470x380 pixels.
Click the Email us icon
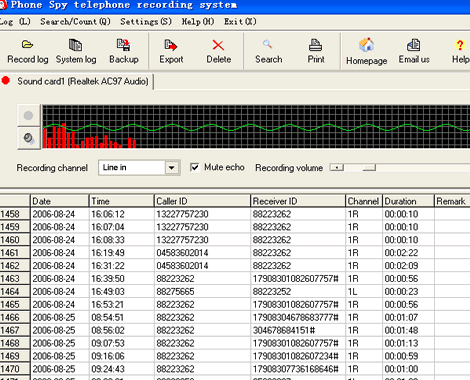(414, 45)
